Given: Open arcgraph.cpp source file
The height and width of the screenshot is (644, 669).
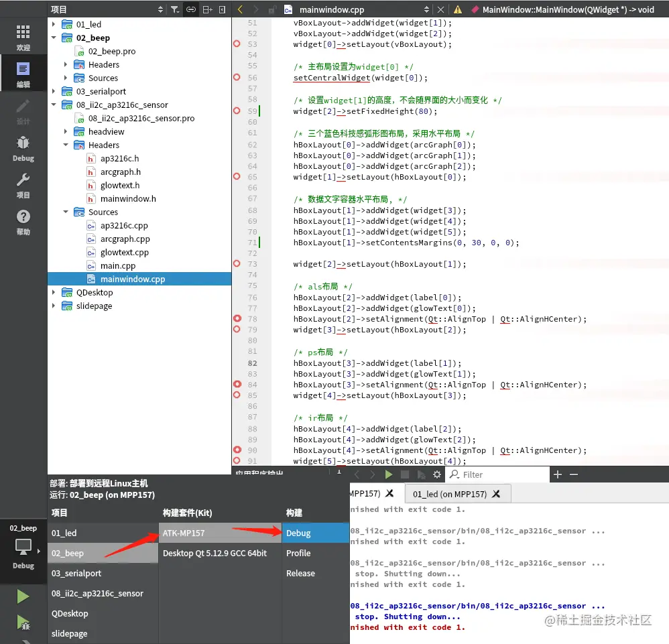Looking at the screenshot, I should point(125,239).
